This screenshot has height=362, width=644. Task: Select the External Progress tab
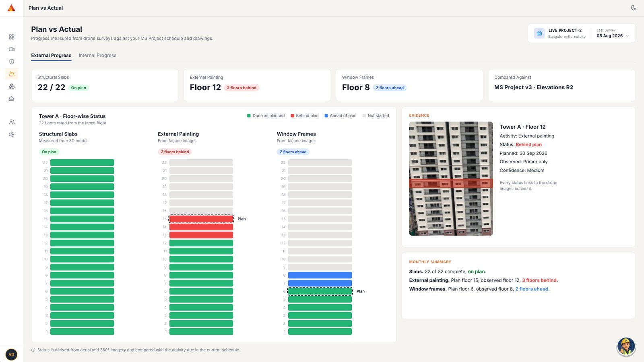click(x=51, y=56)
